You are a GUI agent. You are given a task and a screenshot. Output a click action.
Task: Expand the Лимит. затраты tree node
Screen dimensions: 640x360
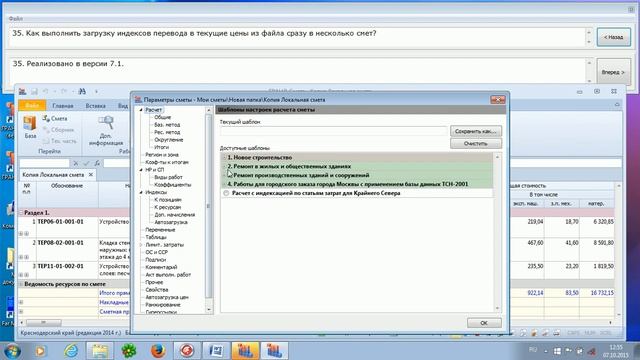coord(141,245)
